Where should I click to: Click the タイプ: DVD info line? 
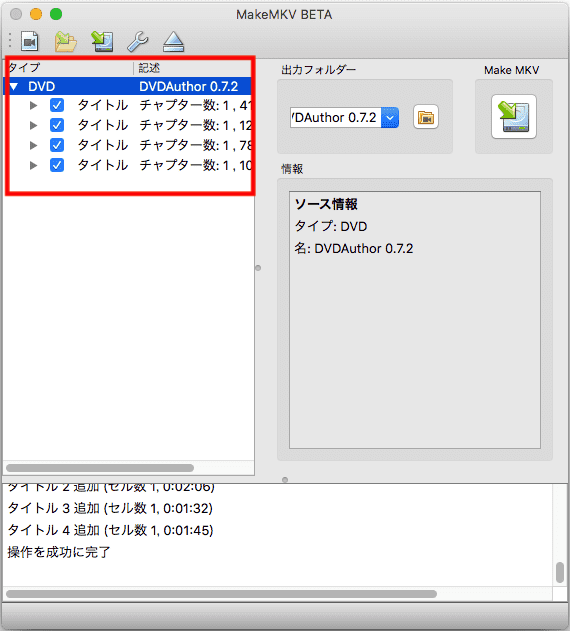coord(331,226)
